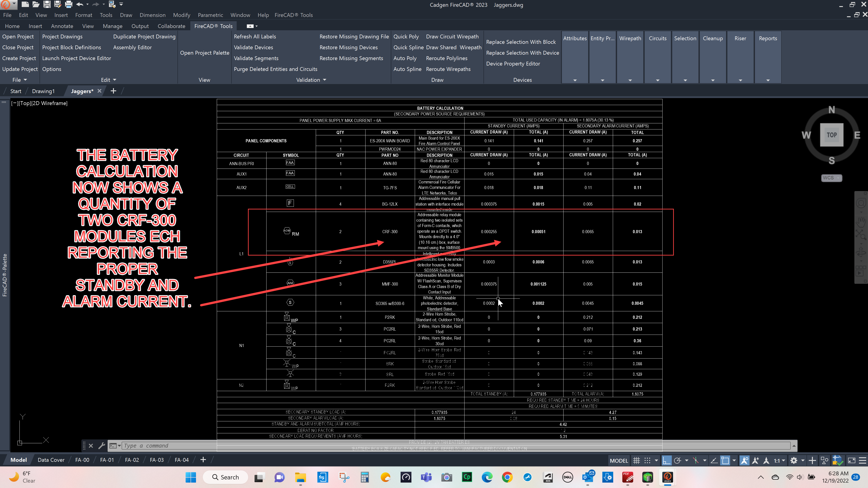Add a new layout with plus button

pos(203,460)
